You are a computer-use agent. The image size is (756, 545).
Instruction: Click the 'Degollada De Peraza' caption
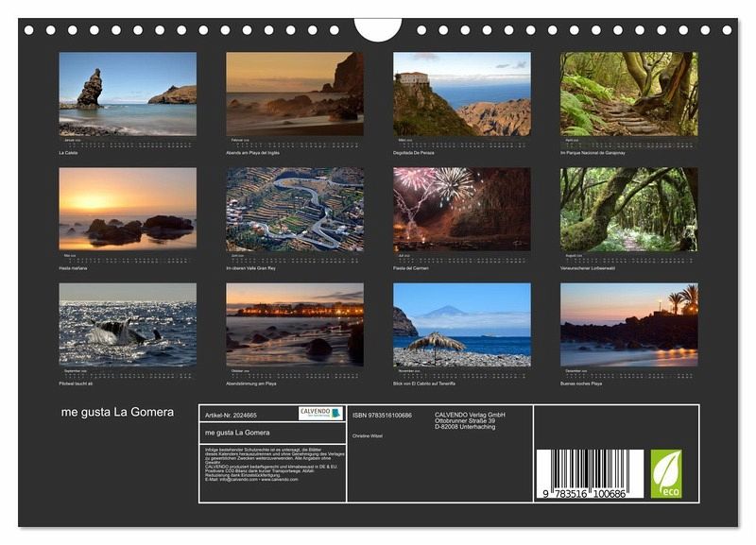pyautogui.click(x=414, y=153)
